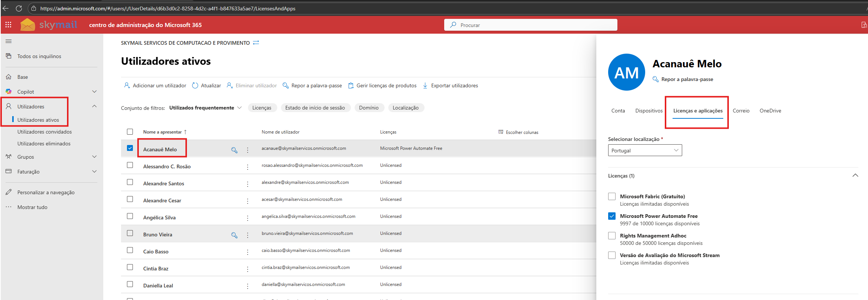Screen dimensions: 868x300
Task: Switch to the Correio tab
Action: click(741, 111)
